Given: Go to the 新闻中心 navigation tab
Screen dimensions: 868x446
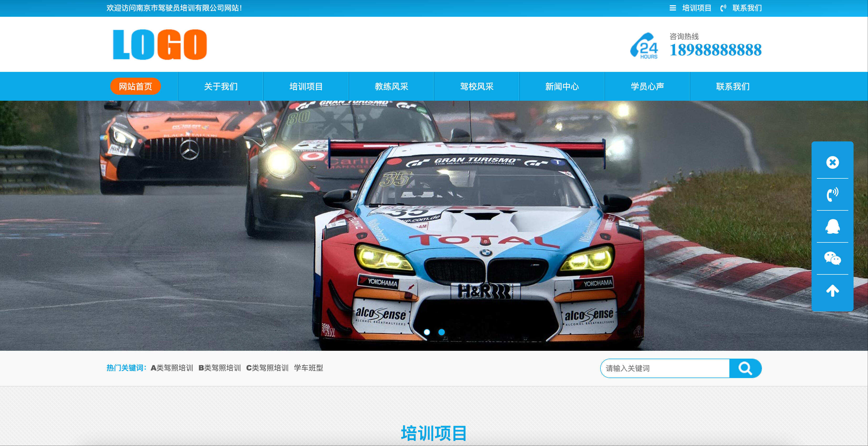Looking at the screenshot, I should click(562, 87).
